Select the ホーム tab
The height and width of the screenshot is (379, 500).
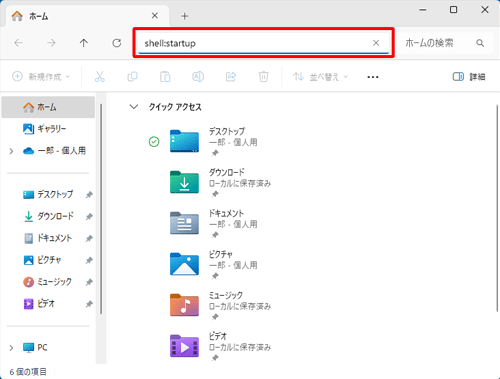[x=87, y=16]
